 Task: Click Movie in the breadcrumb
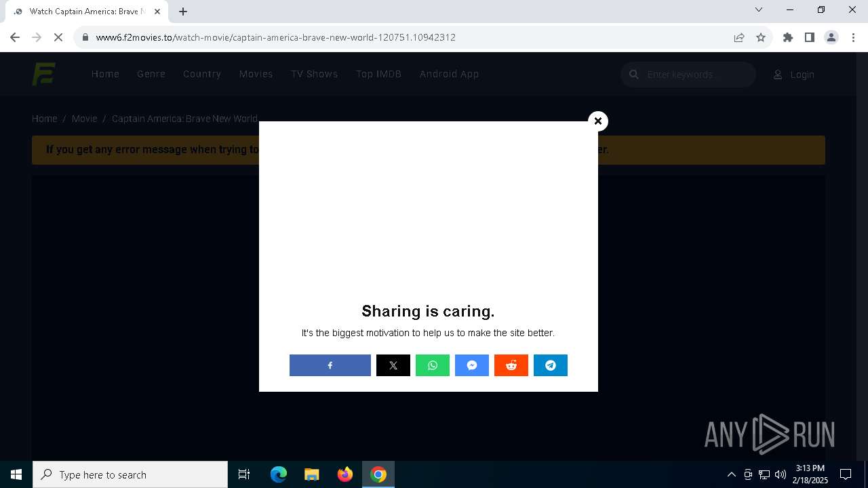(84, 119)
